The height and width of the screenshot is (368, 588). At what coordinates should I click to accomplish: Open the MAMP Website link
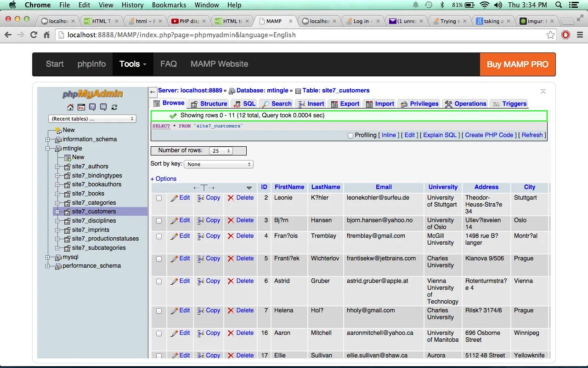(219, 64)
